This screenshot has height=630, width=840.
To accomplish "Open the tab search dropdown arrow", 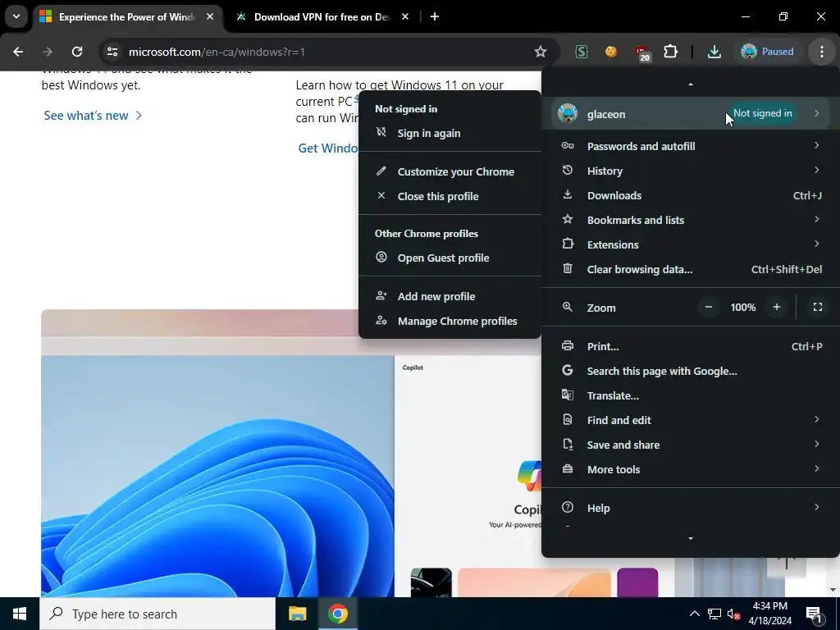I will point(16,16).
